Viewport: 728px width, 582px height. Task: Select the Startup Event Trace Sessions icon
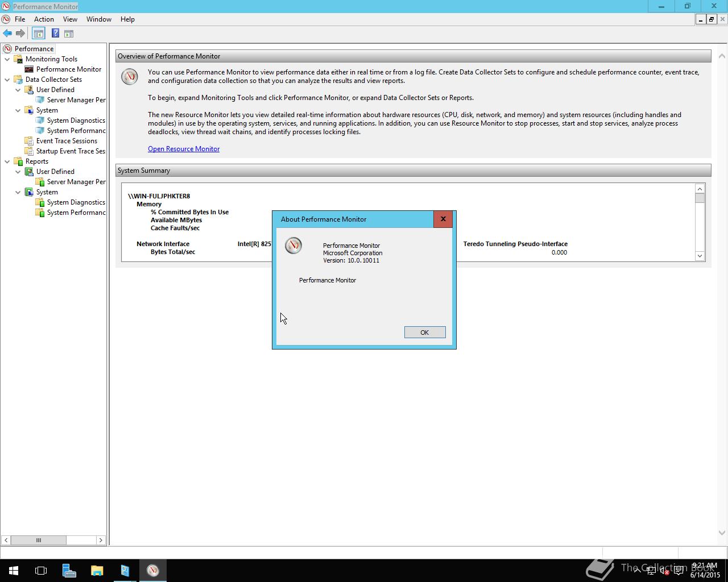click(29, 151)
